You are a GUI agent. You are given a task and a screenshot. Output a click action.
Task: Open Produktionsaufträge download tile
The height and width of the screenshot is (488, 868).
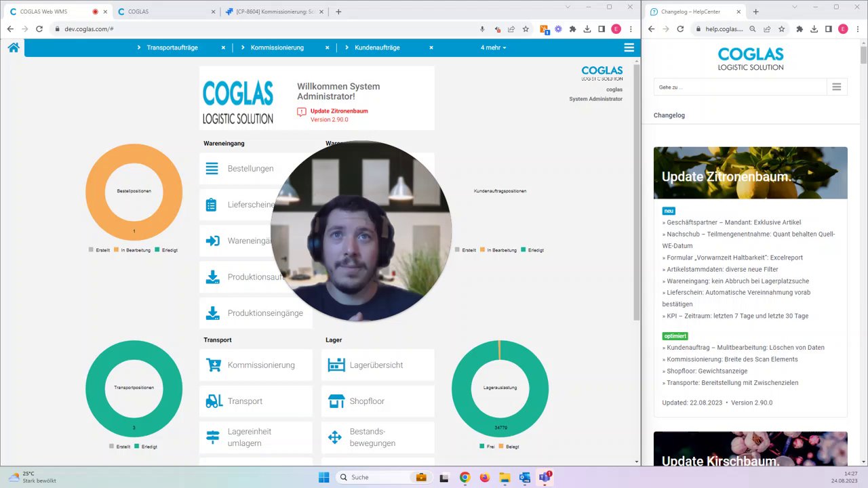point(256,277)
